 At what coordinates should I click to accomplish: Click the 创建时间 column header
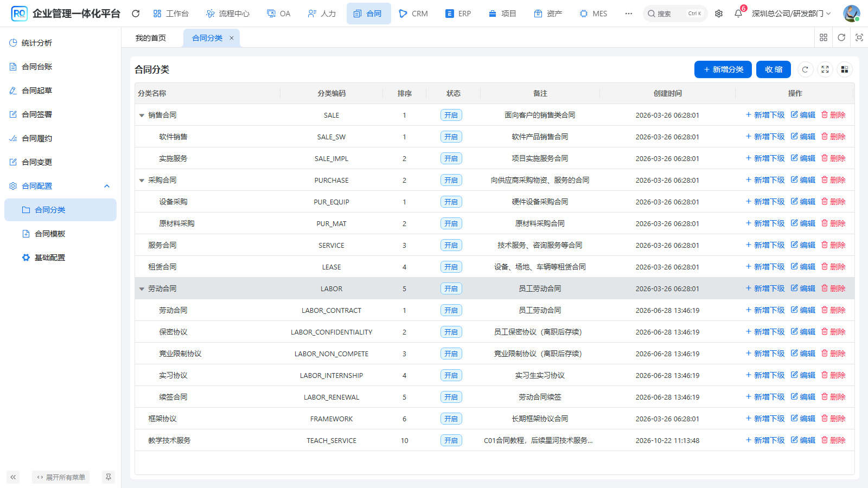click(x=668, y=93)
